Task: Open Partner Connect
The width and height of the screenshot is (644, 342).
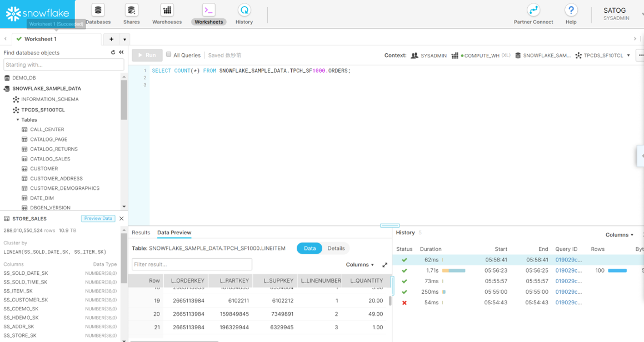Action: pos(533,14)
